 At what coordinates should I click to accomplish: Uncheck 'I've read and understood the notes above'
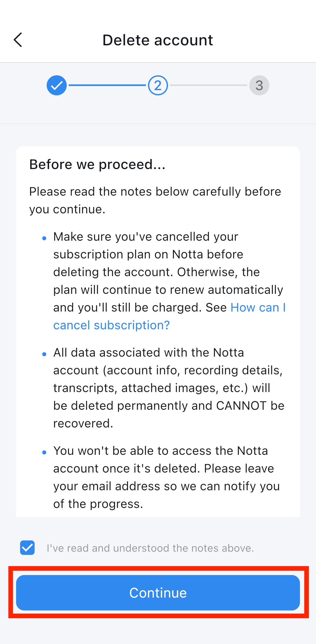(27, 548)
